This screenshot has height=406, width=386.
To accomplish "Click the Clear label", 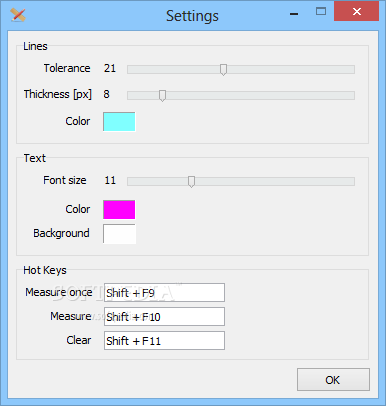I will tap(79, 340).
